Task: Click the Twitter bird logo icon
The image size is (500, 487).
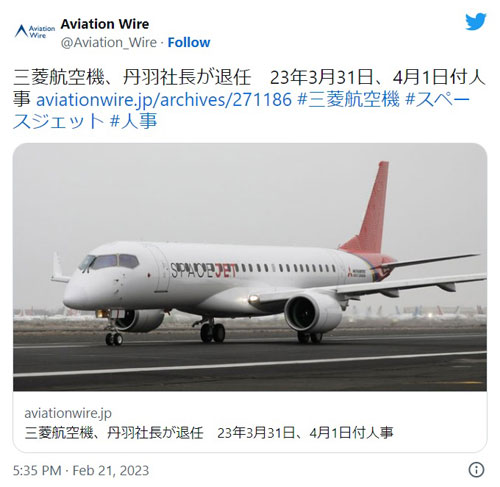Action: pos(476,22)
